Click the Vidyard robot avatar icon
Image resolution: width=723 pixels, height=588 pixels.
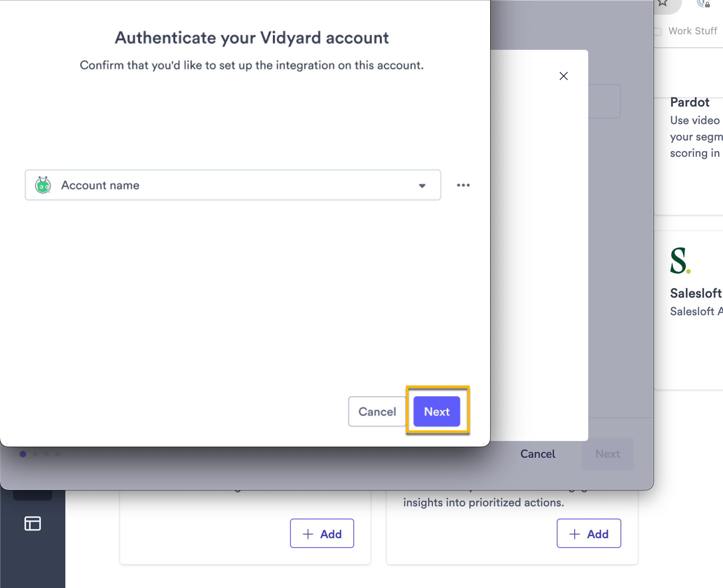43,185
